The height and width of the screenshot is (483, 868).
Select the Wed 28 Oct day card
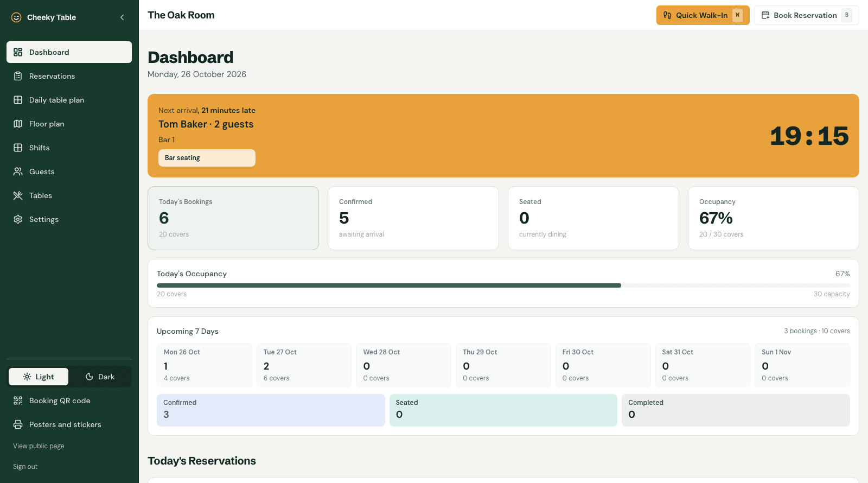404,365
